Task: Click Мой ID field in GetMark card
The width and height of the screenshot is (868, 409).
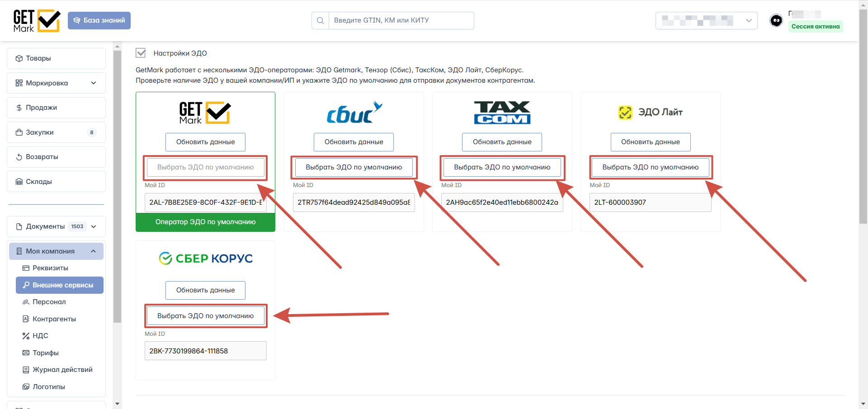Action: tap(206, 202)
